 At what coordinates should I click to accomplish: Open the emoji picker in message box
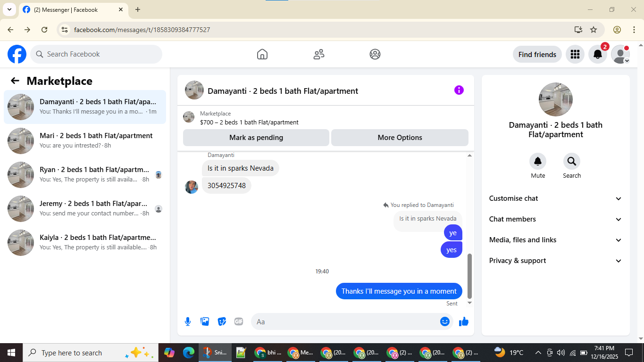pos(445,321)
